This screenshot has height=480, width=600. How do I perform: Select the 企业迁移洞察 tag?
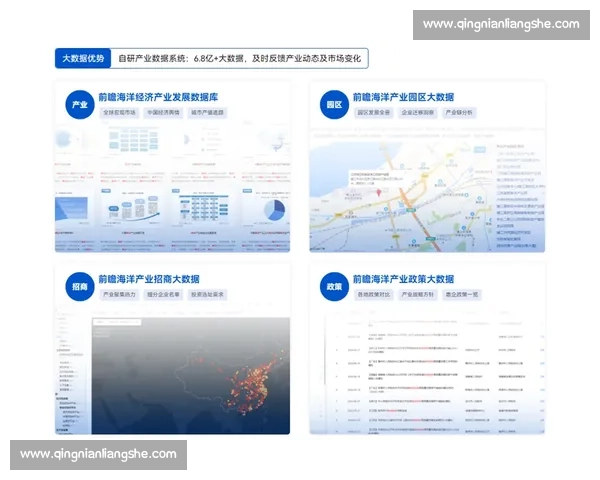417,113
